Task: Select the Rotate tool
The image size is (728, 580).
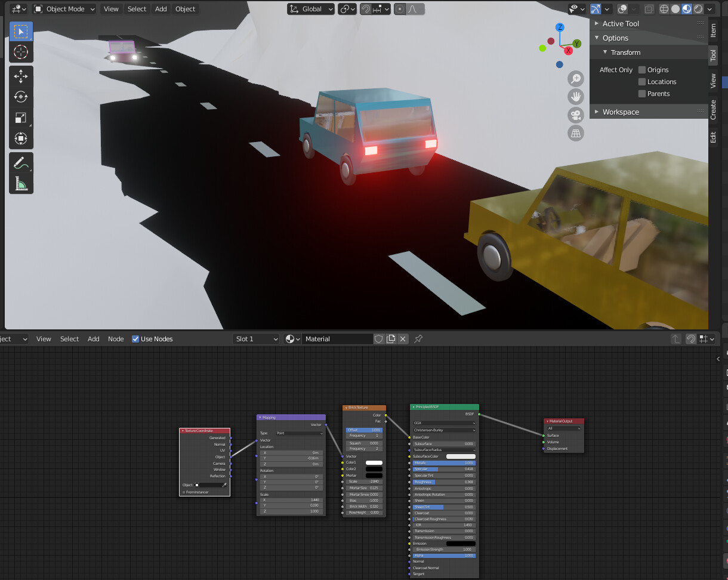Action: 21,97
